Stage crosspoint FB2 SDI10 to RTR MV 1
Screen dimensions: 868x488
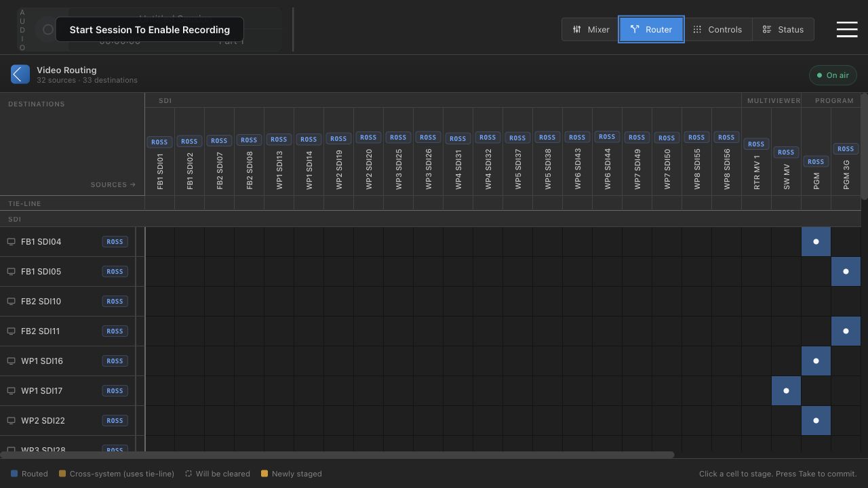[x=756, y=302]
